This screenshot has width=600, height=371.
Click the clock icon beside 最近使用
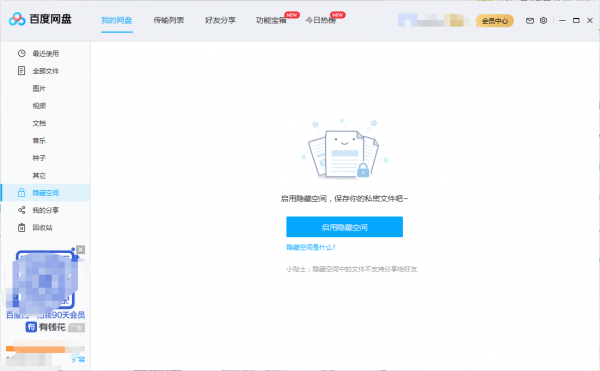(21, 53)
